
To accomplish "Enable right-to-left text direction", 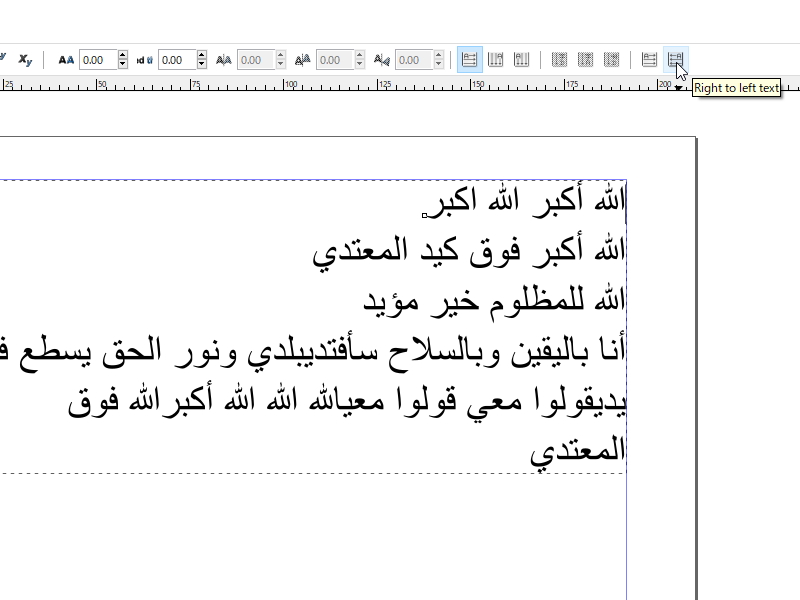I will click(x=676, y=60).
